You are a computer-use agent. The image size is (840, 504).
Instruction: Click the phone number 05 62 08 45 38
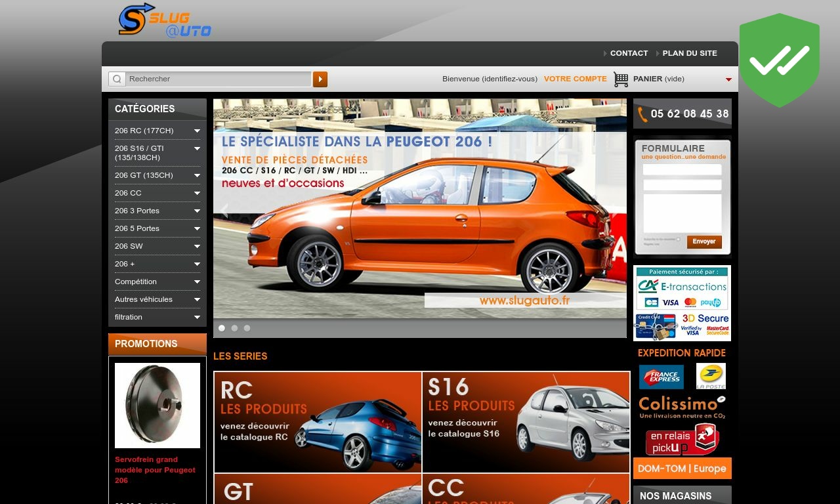690,114
